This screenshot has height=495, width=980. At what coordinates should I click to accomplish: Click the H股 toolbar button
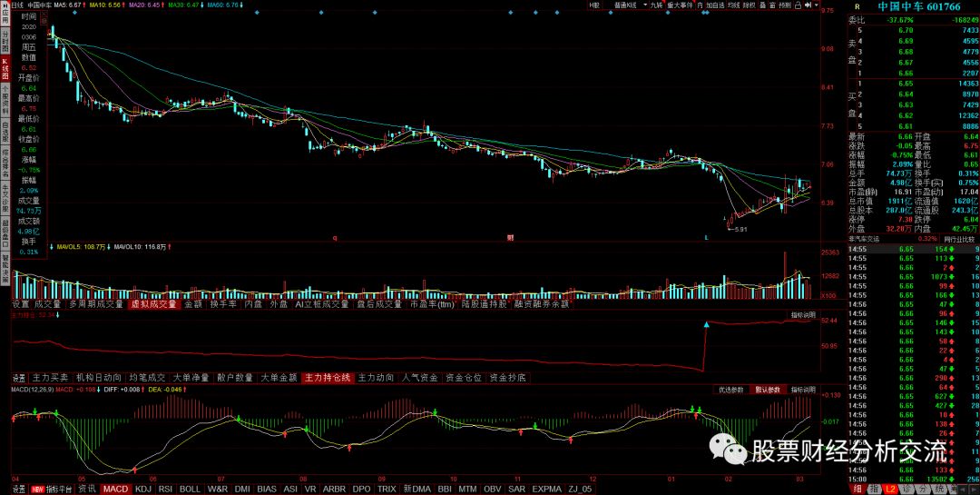(x=593, y=5)
